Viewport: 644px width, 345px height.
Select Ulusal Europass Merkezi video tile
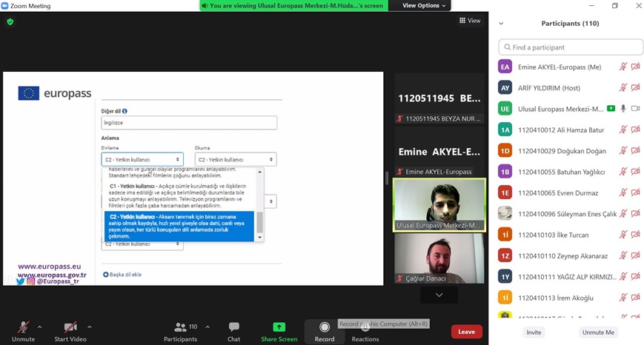439,204
